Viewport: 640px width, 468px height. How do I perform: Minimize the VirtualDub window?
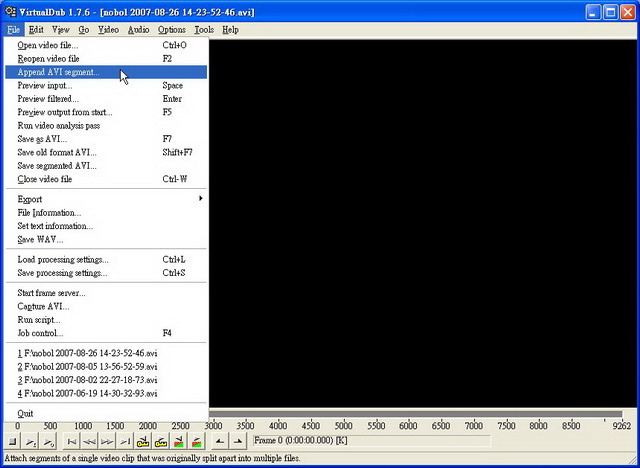[x=593, y=12]
